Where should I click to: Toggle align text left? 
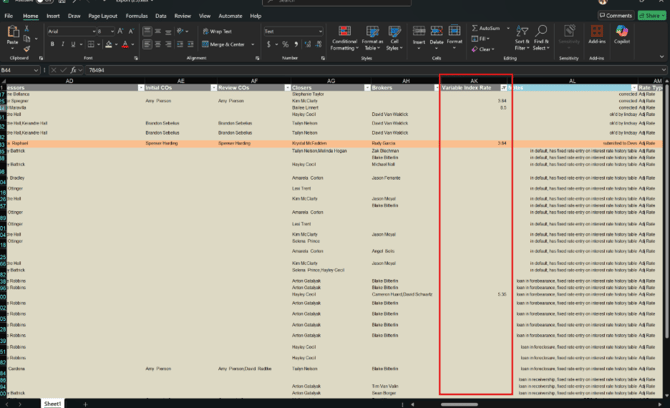[x=147, y=44]
